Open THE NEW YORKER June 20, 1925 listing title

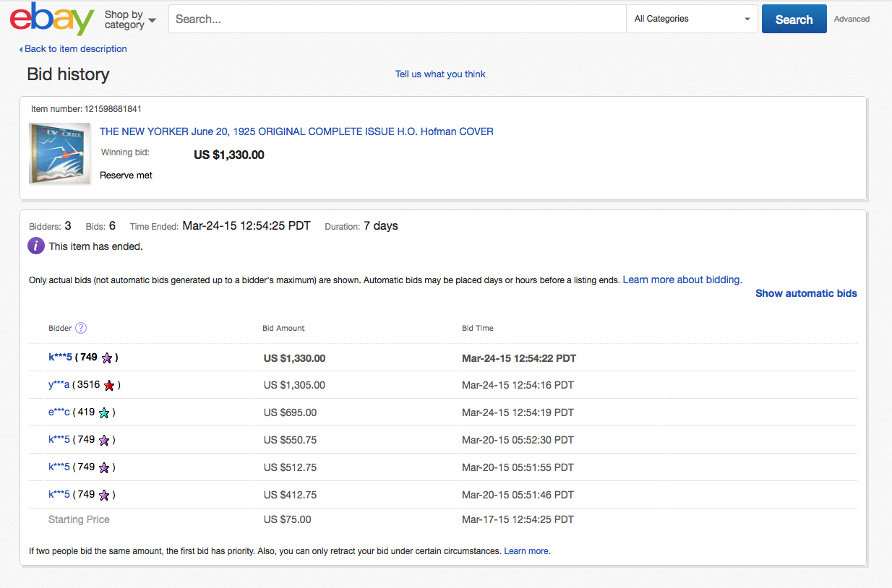[x=296, y=131]
